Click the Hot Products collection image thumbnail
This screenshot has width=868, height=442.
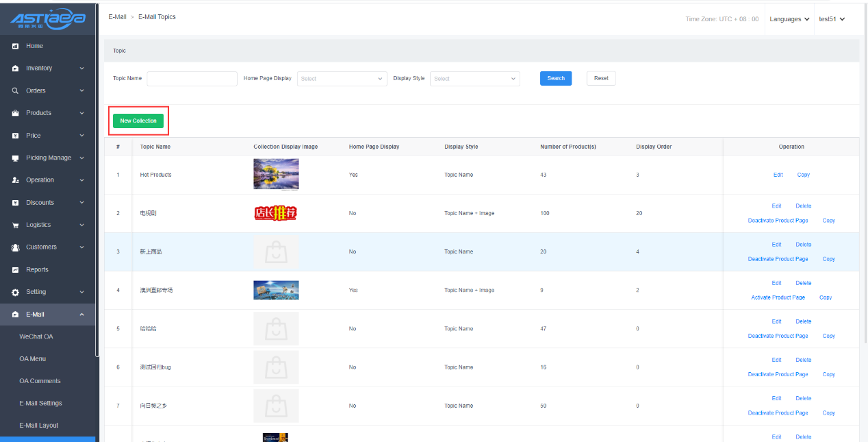pos(276,174)
